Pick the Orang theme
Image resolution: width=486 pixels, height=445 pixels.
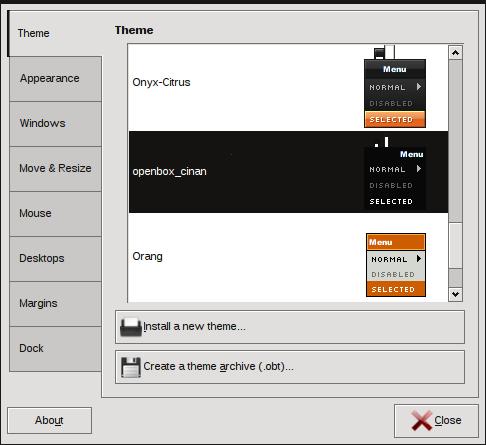[288, 257]
